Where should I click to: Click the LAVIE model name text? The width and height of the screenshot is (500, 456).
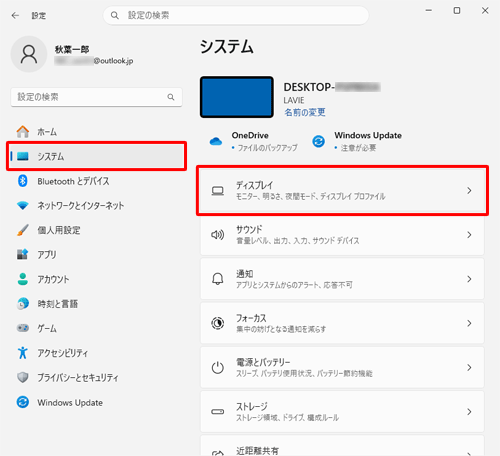[x=294, y=100]
